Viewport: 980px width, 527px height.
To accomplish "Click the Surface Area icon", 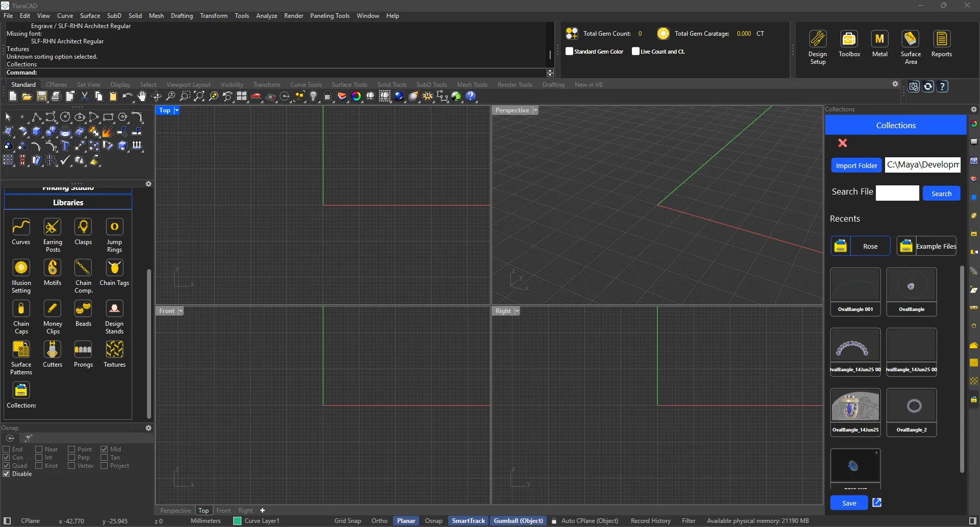I will pyautogui.click(x=911, y=39).
